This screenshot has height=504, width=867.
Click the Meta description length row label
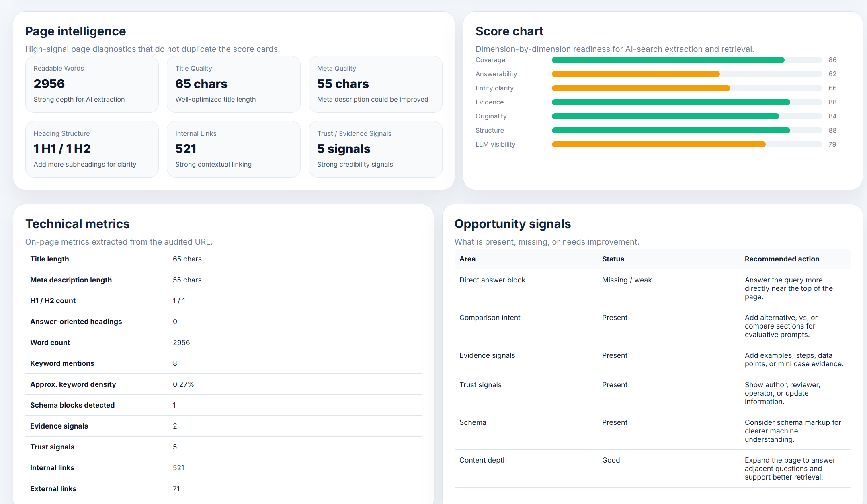[71, 280]
